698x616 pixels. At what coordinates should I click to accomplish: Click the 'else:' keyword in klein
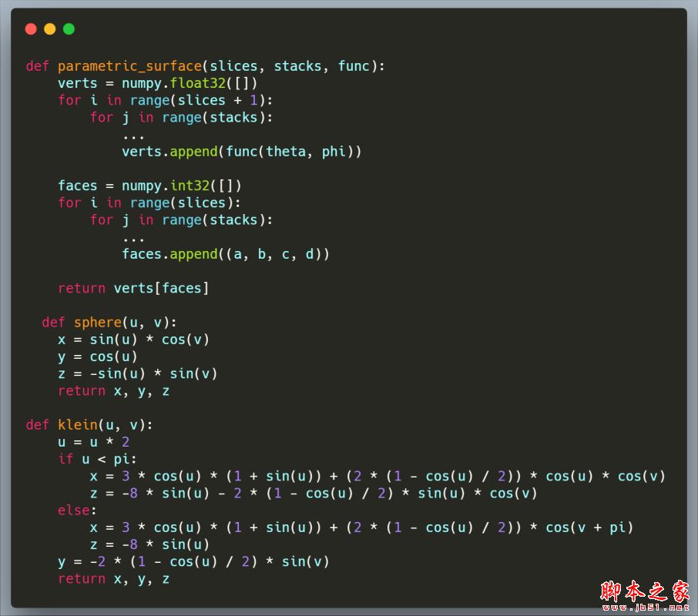(77, 511)
